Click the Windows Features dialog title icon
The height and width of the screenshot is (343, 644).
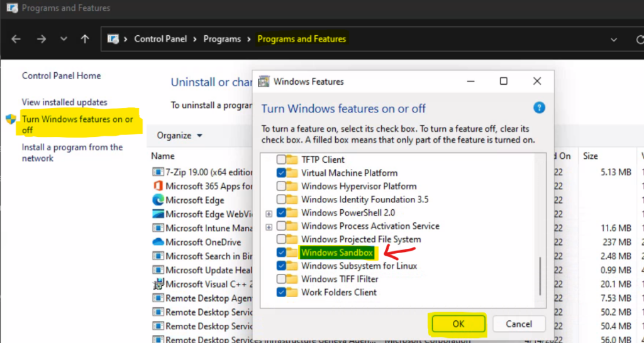(264, 81)
